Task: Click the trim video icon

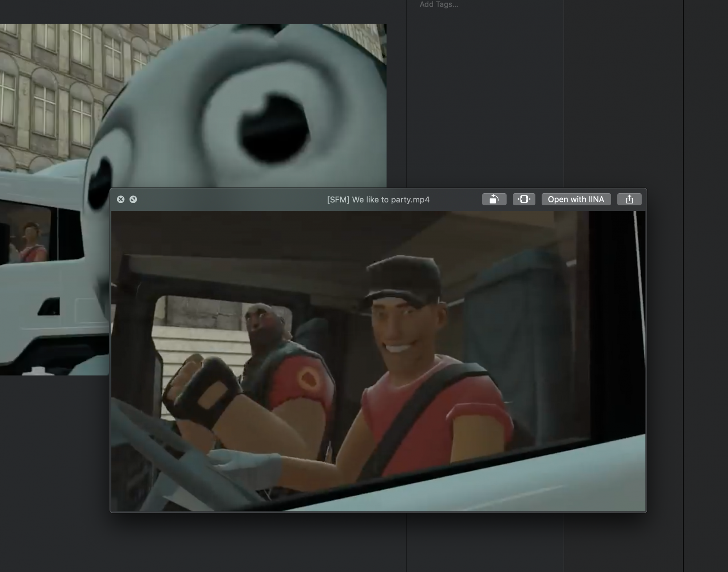Action: tap(524, 199)
